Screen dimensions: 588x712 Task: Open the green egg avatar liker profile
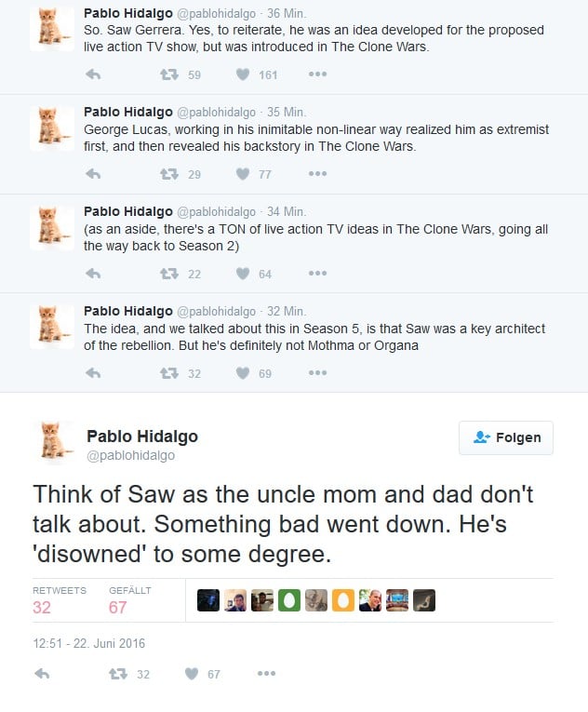289,600
